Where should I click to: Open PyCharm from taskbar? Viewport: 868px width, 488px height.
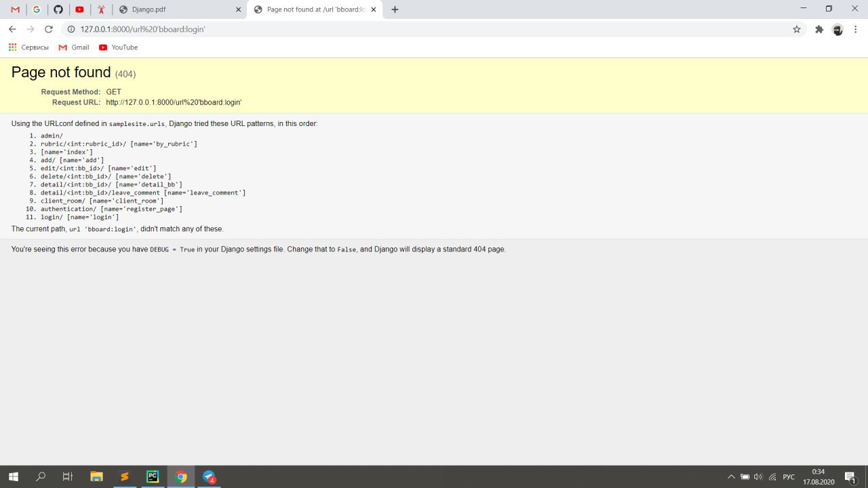[x=153, y=476]
